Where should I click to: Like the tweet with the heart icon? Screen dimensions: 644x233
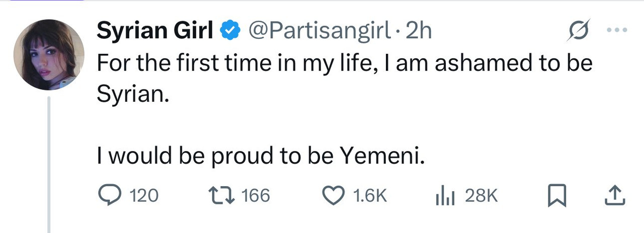point(334,196)
